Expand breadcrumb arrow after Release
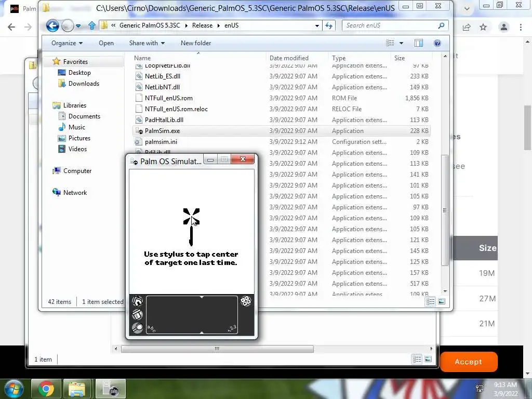 [x=219, y=25]
